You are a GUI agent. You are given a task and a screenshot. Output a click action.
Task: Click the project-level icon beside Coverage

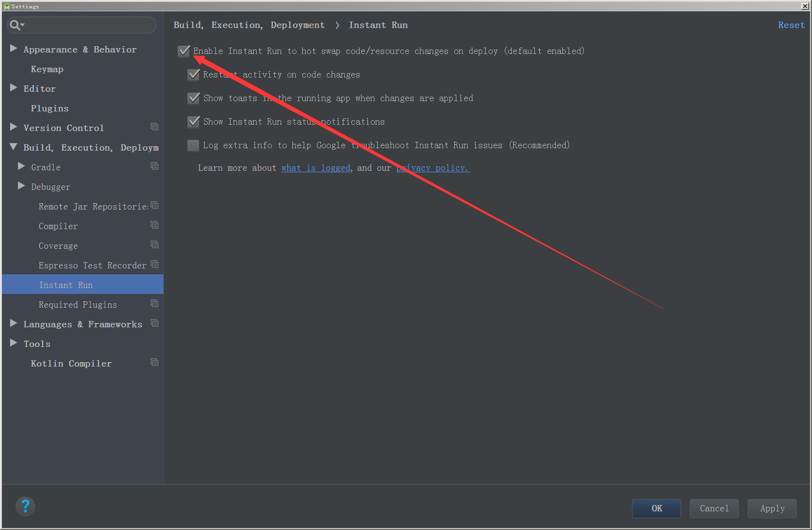[x=155, y=245]
